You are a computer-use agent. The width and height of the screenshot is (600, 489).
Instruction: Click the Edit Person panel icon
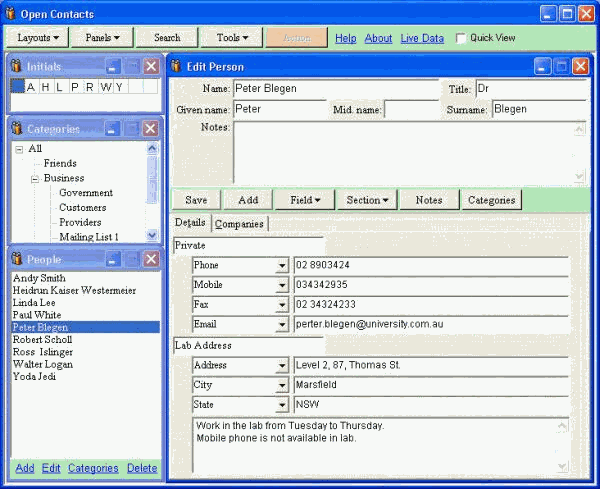pos(176,66)
